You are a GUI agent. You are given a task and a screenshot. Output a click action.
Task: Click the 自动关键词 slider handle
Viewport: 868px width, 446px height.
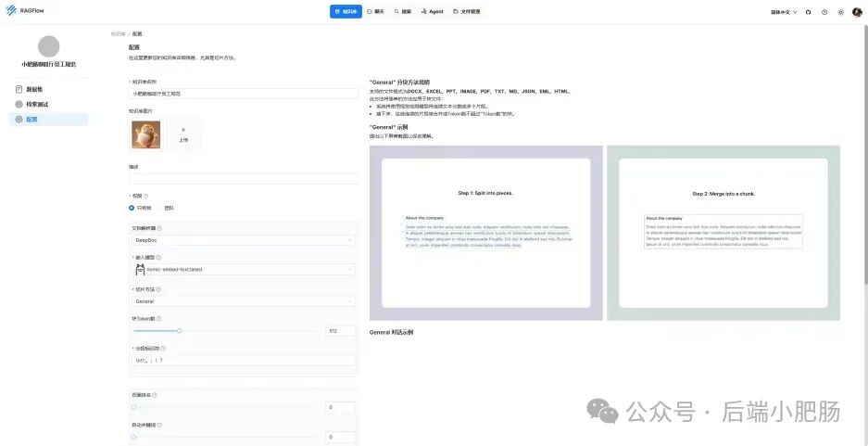tap(133, 437)
